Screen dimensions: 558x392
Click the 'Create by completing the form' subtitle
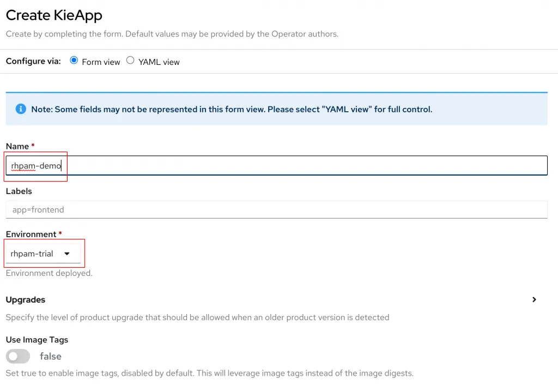(172, 34)
